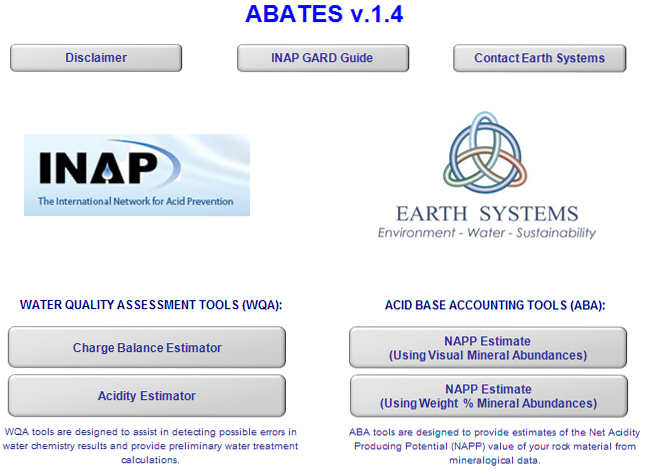
Task: Click the ABATES v.1.4 title
Action: [324, 14]
